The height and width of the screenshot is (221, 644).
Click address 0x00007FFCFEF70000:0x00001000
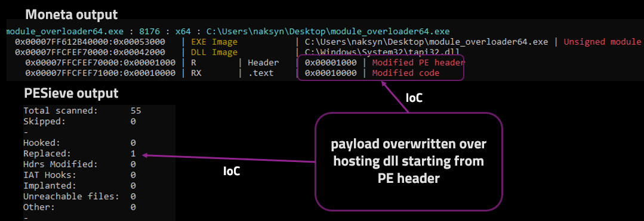click(x=100, y=63)
